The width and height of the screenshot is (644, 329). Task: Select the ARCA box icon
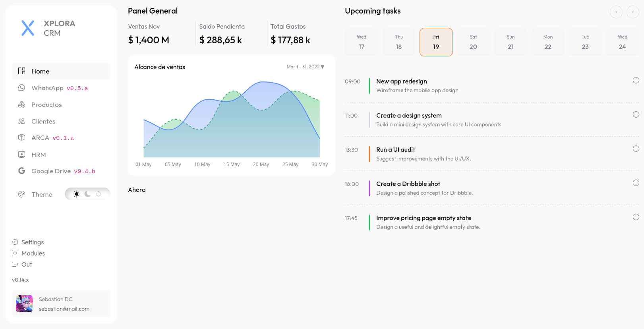(21, 137)
